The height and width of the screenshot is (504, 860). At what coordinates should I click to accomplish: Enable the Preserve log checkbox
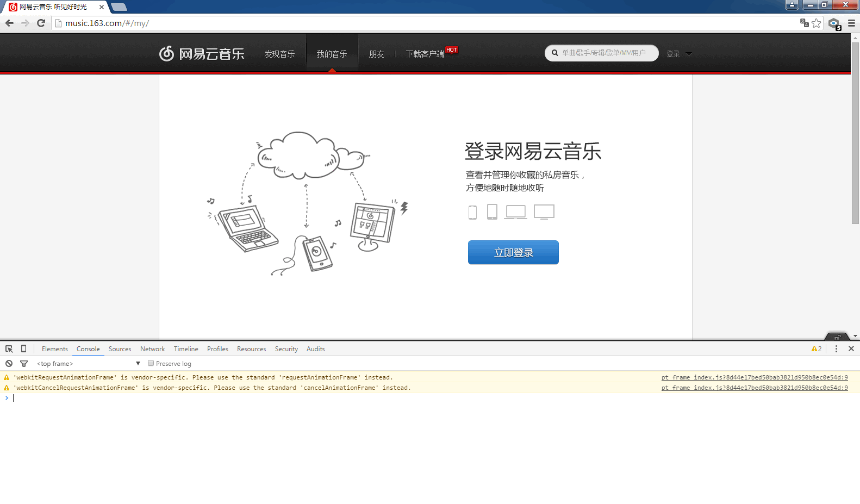151,363
